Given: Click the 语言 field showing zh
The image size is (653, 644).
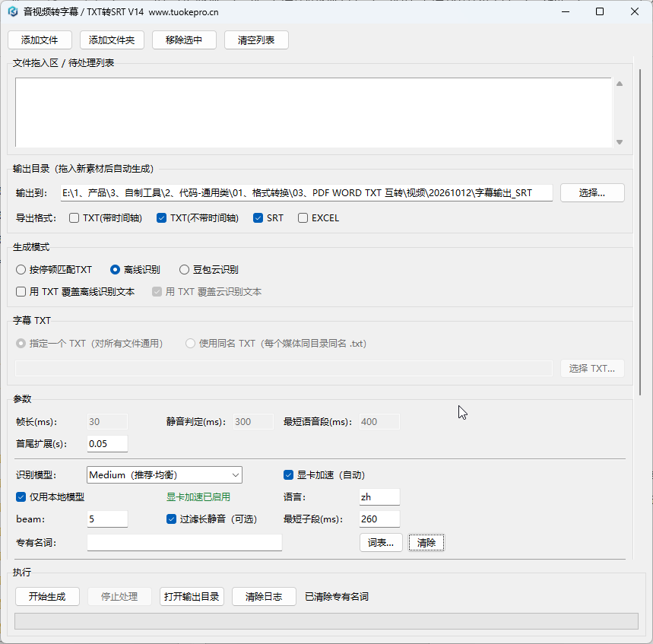Looking at the screenshot, I should 379,497.
